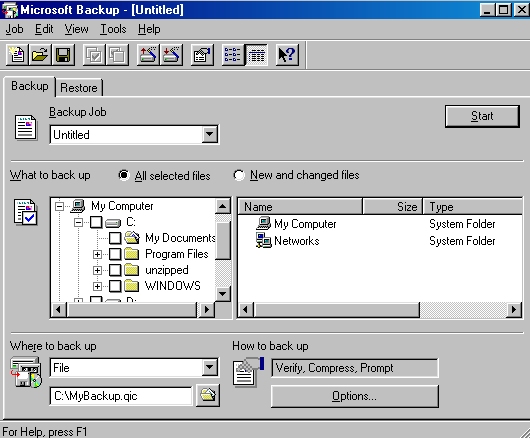Viewport: 530px width, 438px height.
Task: Click the Job Options properties toolbar icon
Action: click(202, 55)
